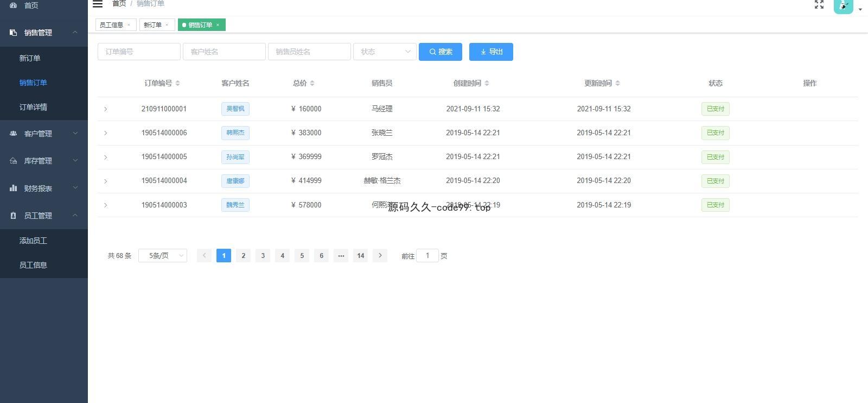Expand row for order 190514000005

(105, 157)
